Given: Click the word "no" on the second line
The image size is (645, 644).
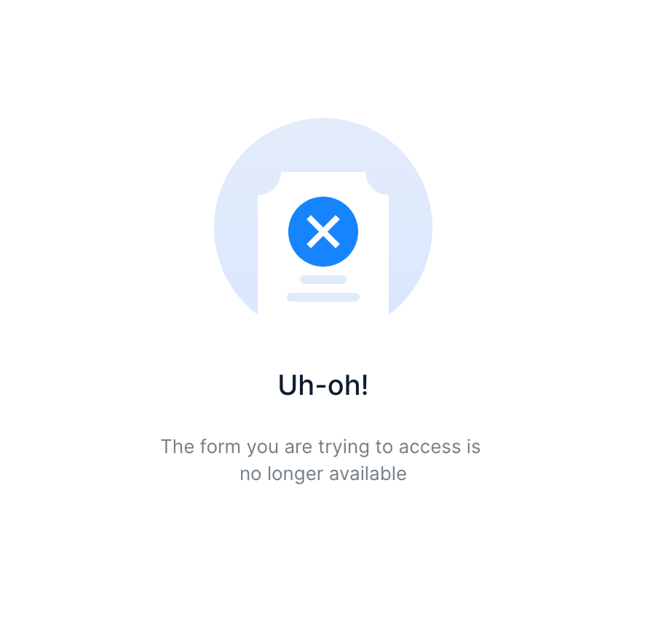Looking at the screenshot, I should coord(250,474).
